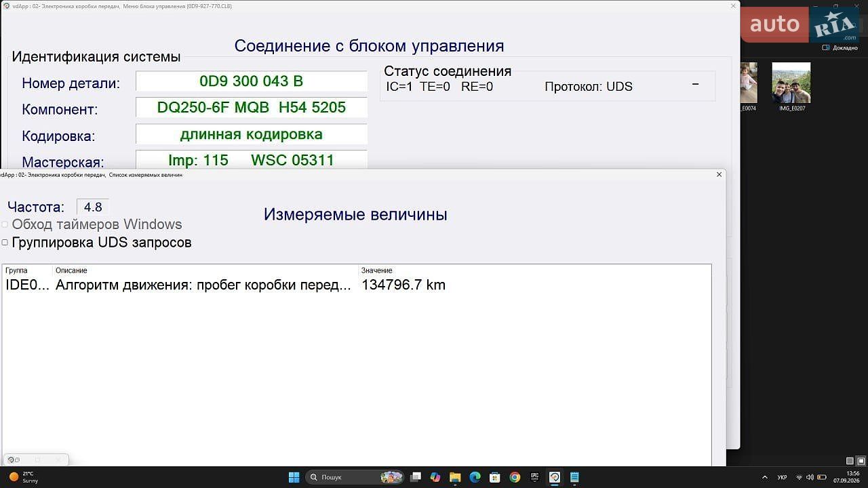Launch Copilot from the taskbar

pos(435,477)
